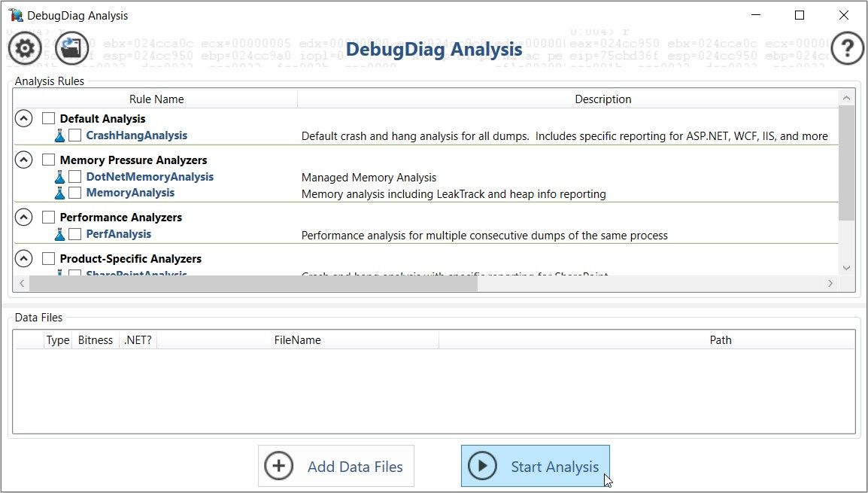Viewport: 868px width, 493px height.
Task: Check the Memory Pressure Analyzers group checkbox
Action: click(x=47, y=160)
